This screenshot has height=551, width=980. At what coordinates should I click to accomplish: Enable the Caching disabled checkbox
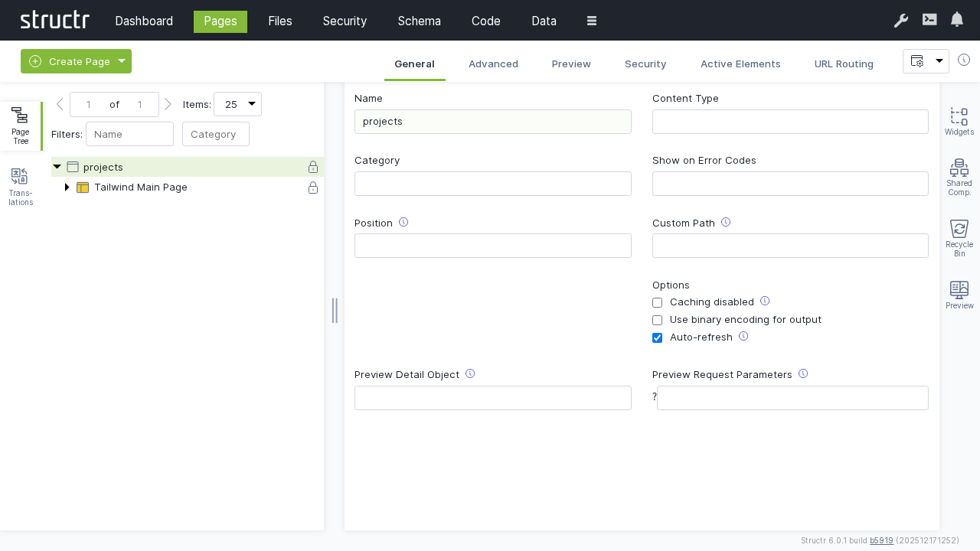[657, 303]
